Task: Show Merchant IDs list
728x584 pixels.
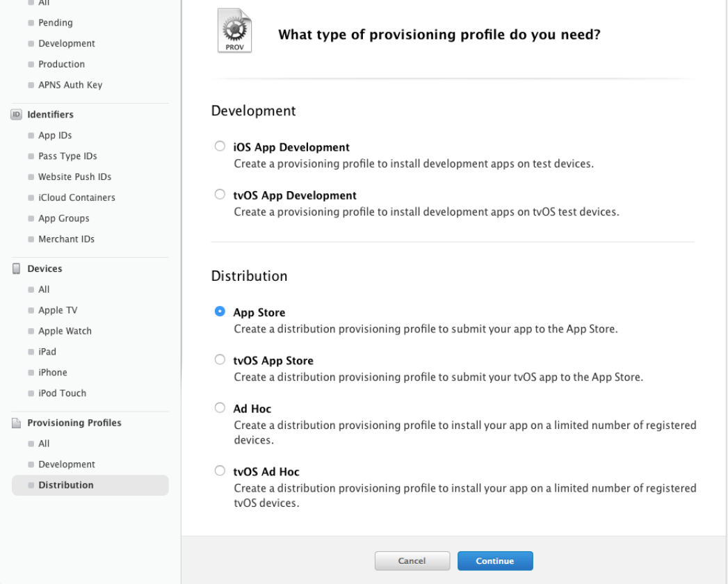Action: [x=66, y=239]
